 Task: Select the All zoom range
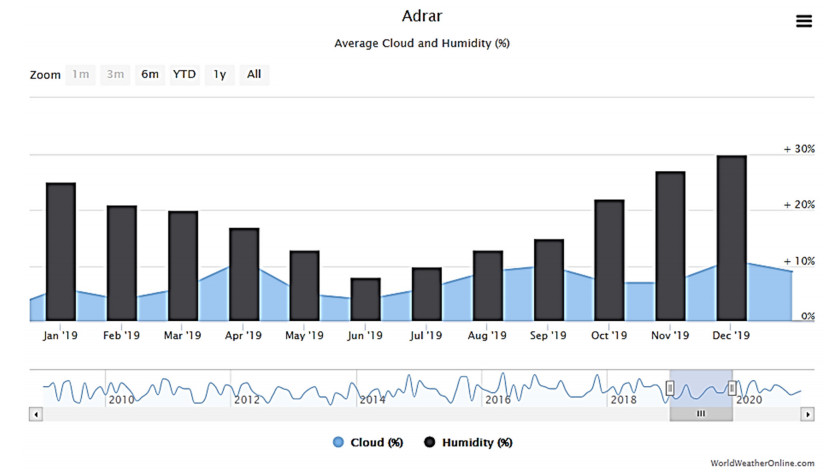point(254,74)
